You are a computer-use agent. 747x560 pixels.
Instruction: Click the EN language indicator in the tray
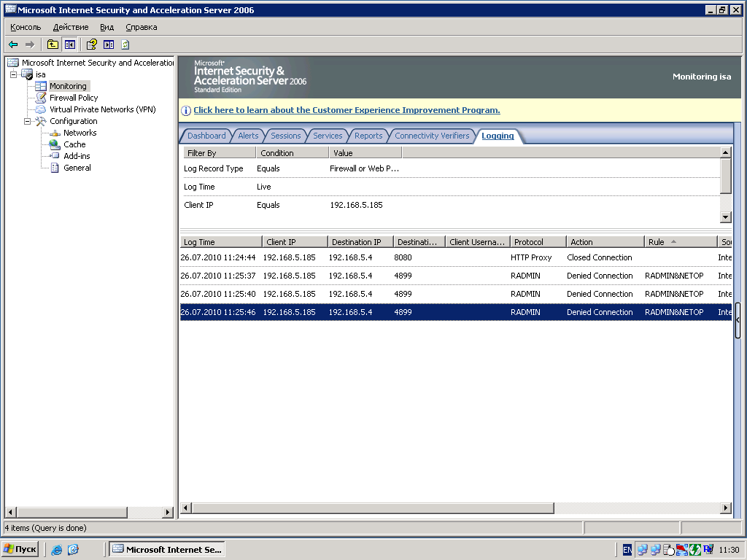pos(627,550)
